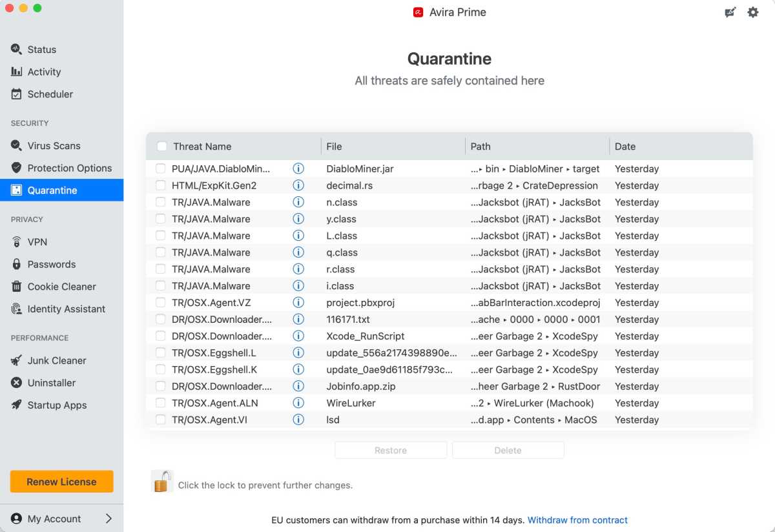This screenshot has width=775, height=532.
Task: Check the project.pbxproj row checkbox
Action: tap(160, 302)
